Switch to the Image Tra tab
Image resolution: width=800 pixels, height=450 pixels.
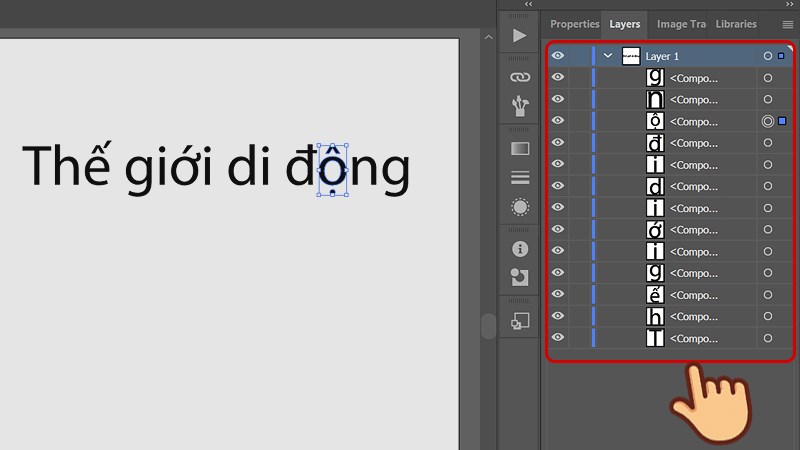(681, 24)
